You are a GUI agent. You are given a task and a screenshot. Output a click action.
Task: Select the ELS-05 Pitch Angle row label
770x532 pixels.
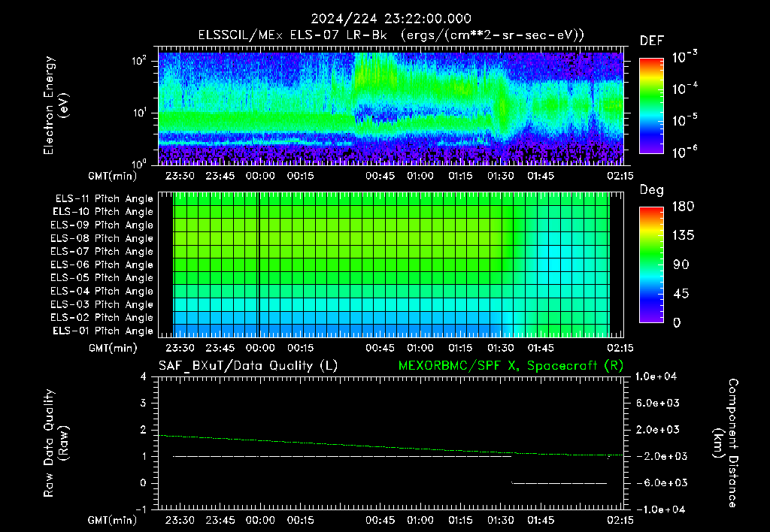click(x=102, y=278)
